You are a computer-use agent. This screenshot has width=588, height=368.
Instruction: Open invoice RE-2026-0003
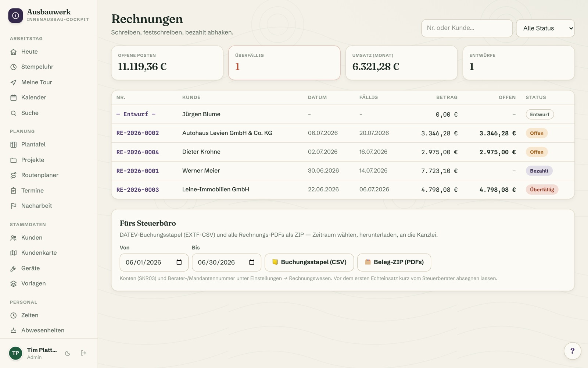tap(137, 190)
